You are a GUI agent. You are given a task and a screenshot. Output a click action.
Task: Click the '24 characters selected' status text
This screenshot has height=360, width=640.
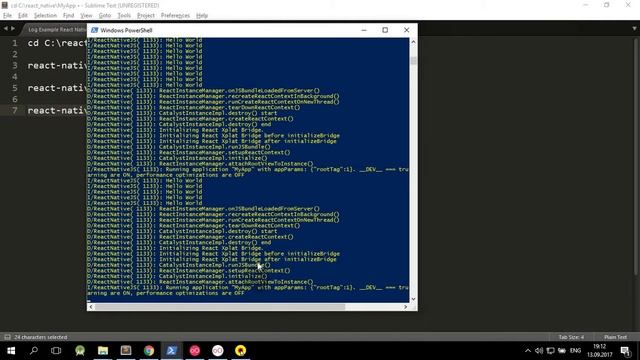(x=40, y=337)
